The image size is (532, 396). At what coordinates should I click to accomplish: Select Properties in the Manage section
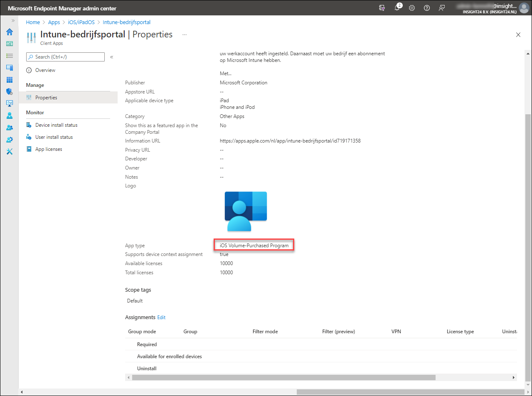(68, 98)
